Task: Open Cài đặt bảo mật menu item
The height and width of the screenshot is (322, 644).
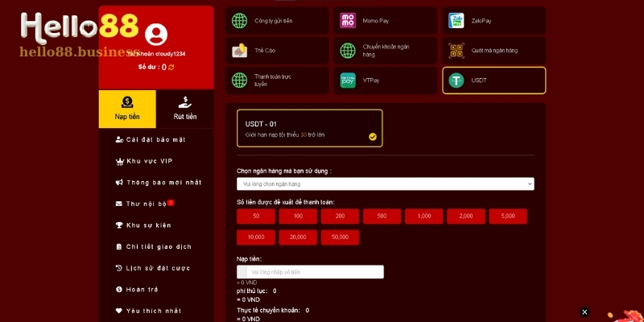Action: point(156,139)
